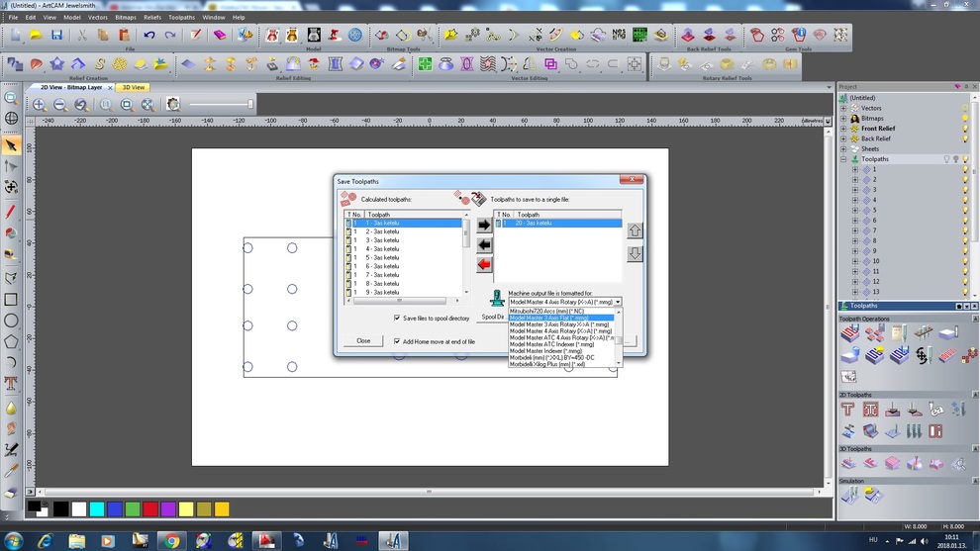Click the Cut scissors icon

[x=82, y=36]
